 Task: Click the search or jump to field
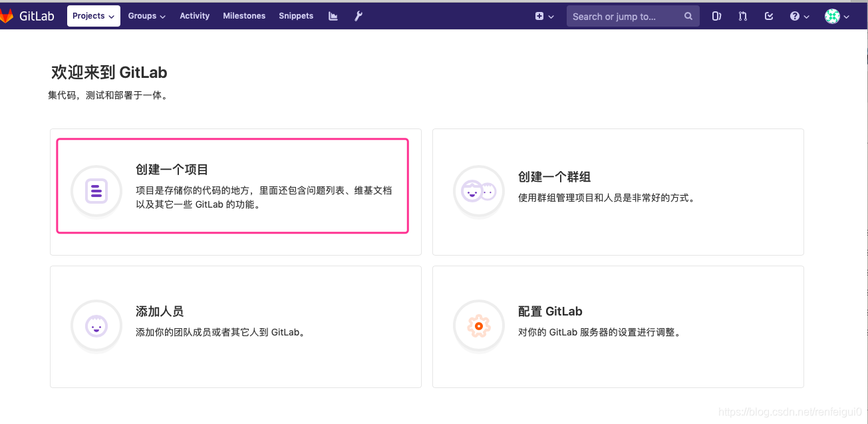(632, 15)
